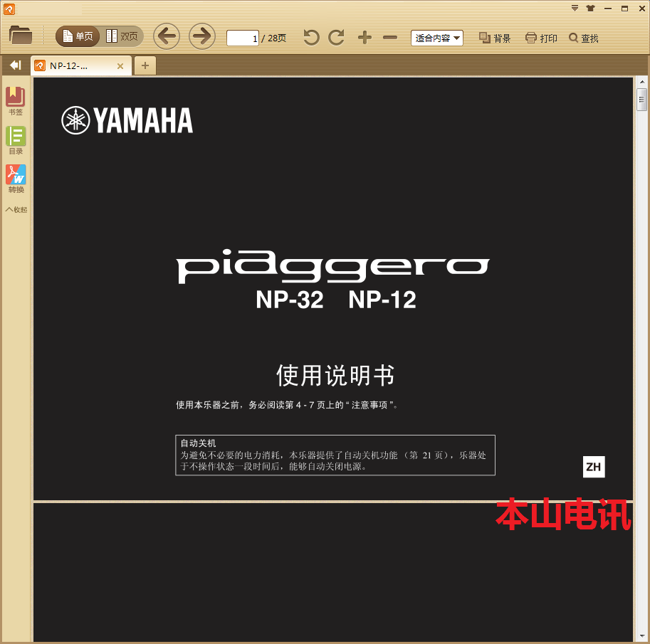The width and height of the screenshot is (650, 644).
Task: Close the reader window
Action: pos(641,9)
